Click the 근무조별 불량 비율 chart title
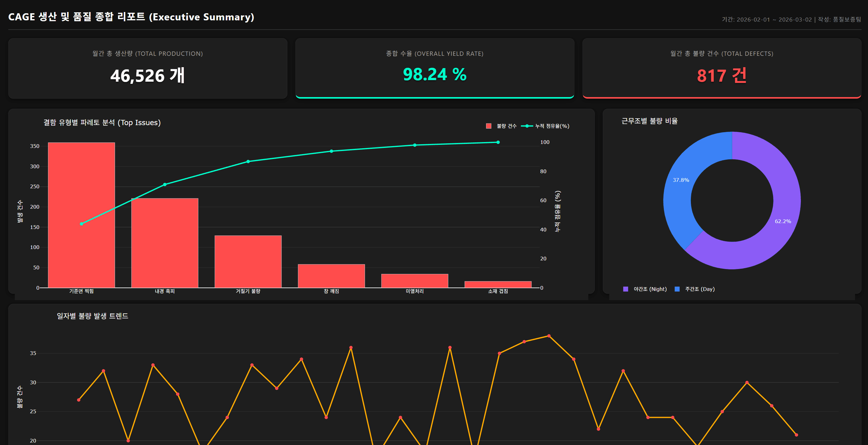 point(650,121)
